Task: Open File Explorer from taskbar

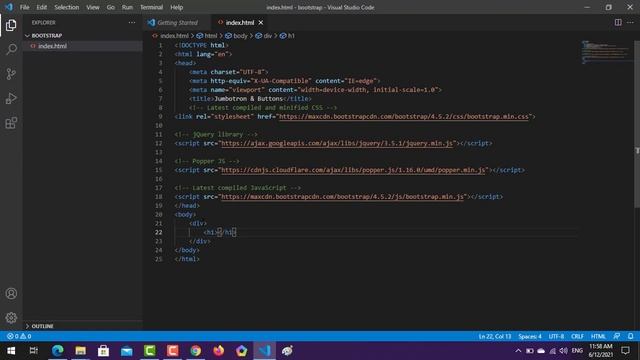Action: pyautogui.click(x=80, y=351)
